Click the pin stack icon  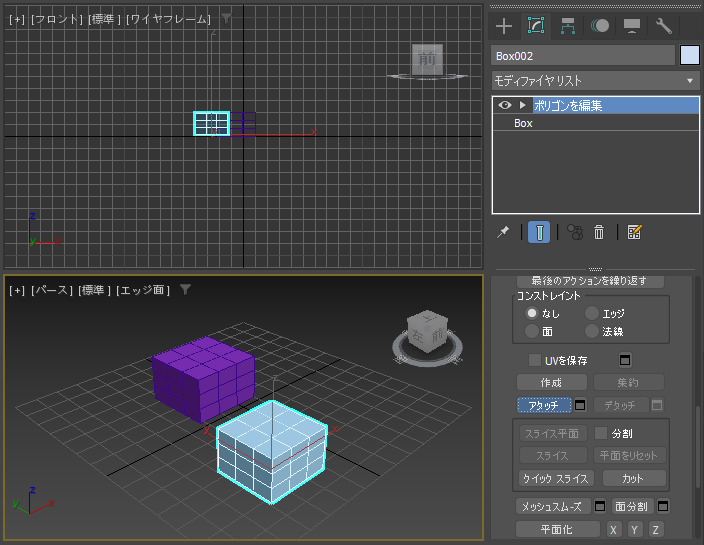pos(503,232)
